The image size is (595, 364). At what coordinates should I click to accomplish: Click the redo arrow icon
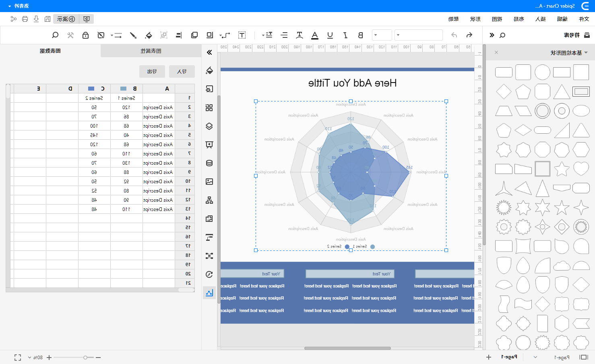[454, 35]
